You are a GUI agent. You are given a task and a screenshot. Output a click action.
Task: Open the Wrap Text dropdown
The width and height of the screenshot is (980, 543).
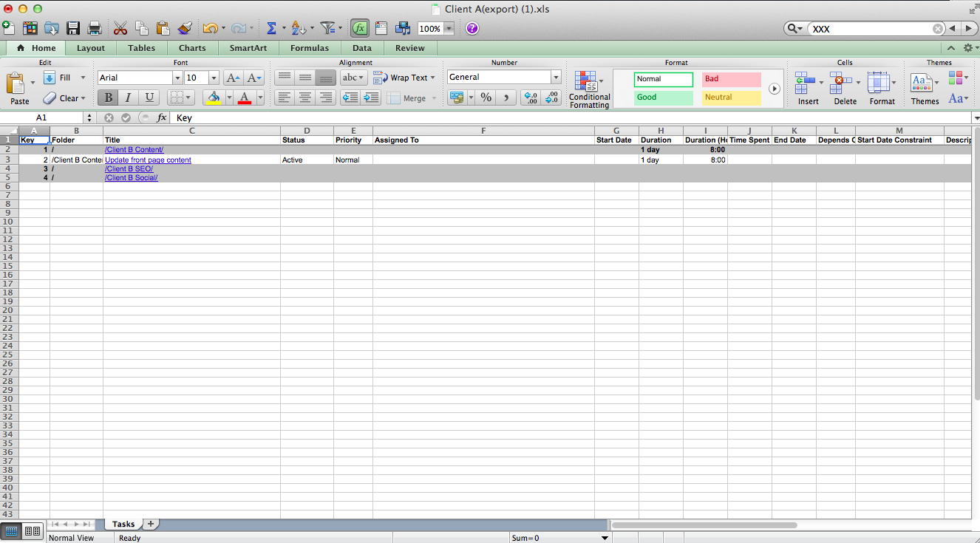tap(405, 77)
